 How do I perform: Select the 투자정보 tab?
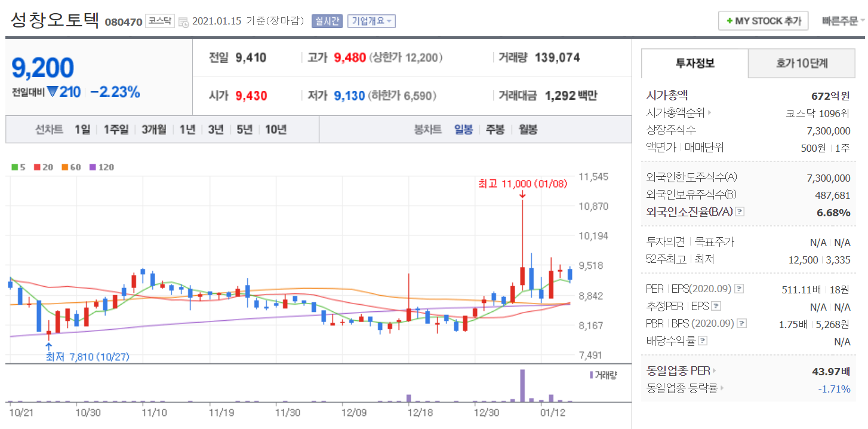695,63
